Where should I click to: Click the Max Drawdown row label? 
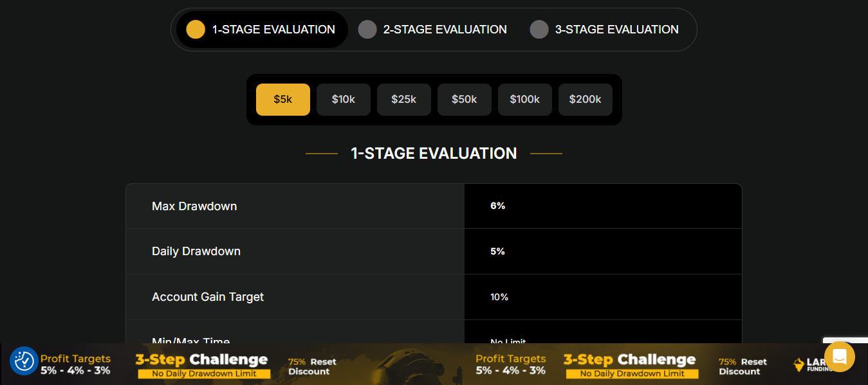click(194, 206)
